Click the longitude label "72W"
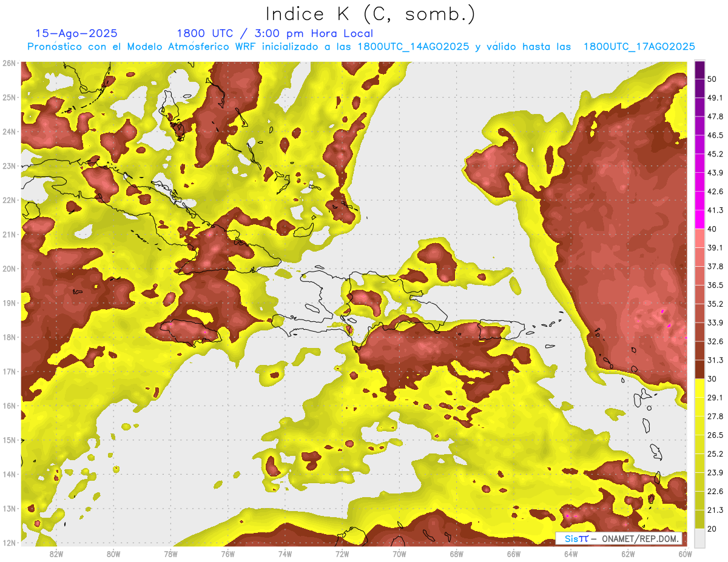Image resolution: width=728 pixels, height=562 pixels. [342, 554]
